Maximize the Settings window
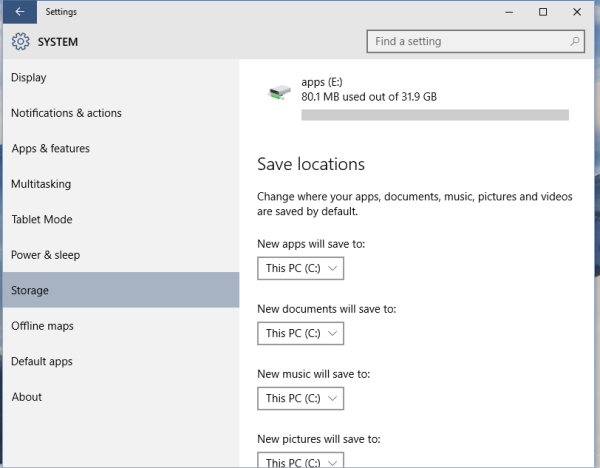 [x=543, y=12]
